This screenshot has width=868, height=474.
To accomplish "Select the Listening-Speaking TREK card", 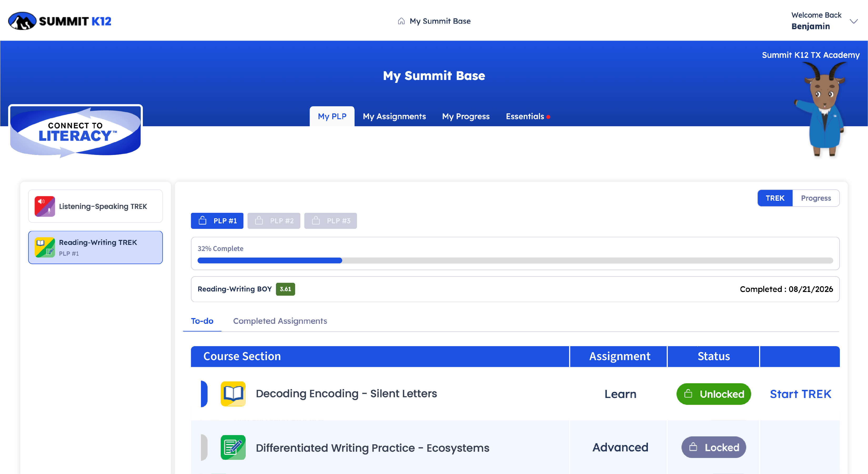I will 95,206.
